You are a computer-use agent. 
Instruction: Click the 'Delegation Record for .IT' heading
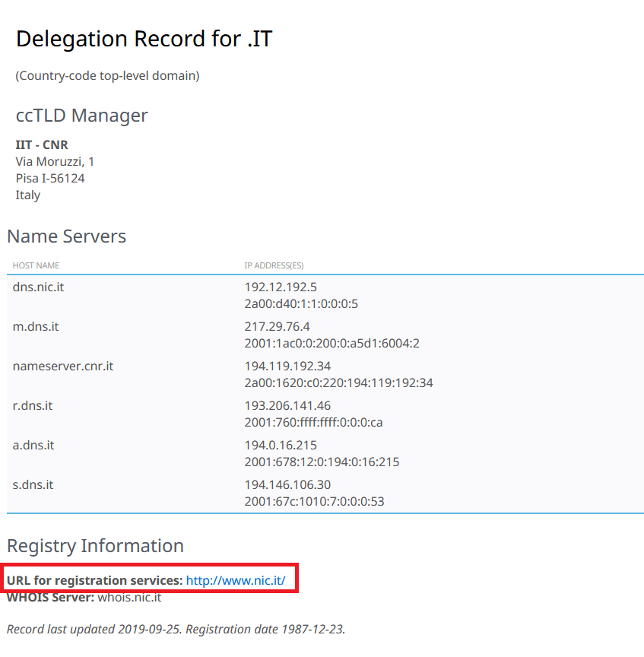(x=144, y=39)
